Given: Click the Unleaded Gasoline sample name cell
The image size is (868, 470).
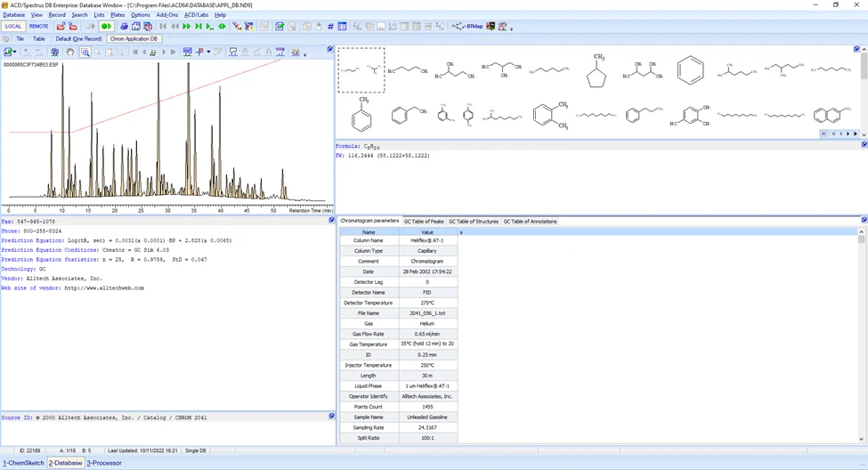Looking at the screenshot, I should coord(427,417).
